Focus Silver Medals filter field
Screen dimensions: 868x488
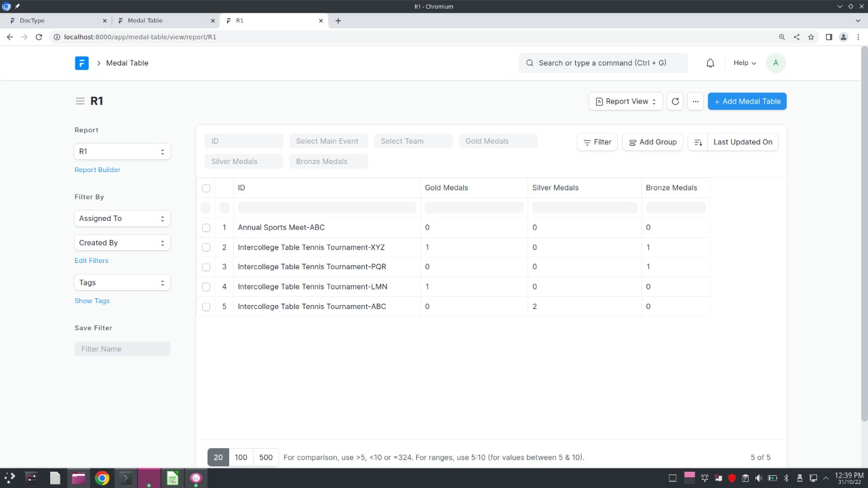pyautogui.click(x=243, y=161)
